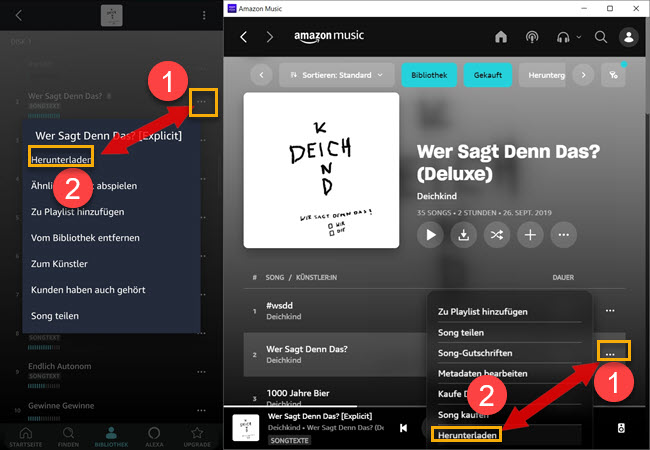Select 'Vom Bibliothek entfernen' in mobile menu

[x=85, y=238]
